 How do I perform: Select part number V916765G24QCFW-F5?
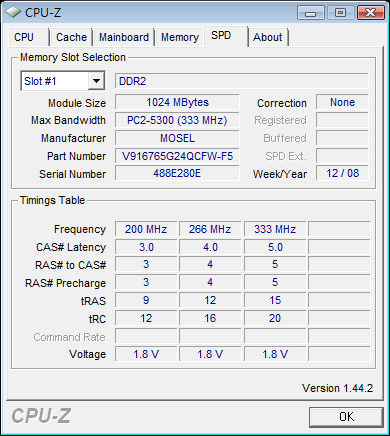[177, 156]
